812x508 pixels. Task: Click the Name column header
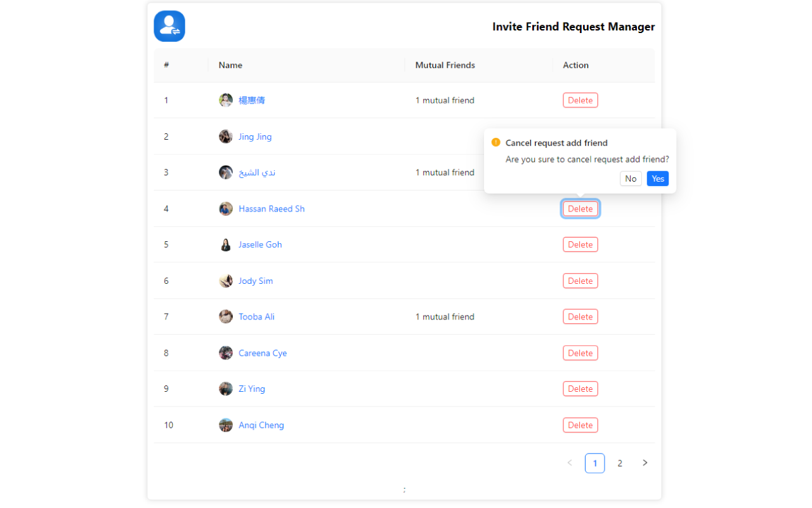[230, 65]
